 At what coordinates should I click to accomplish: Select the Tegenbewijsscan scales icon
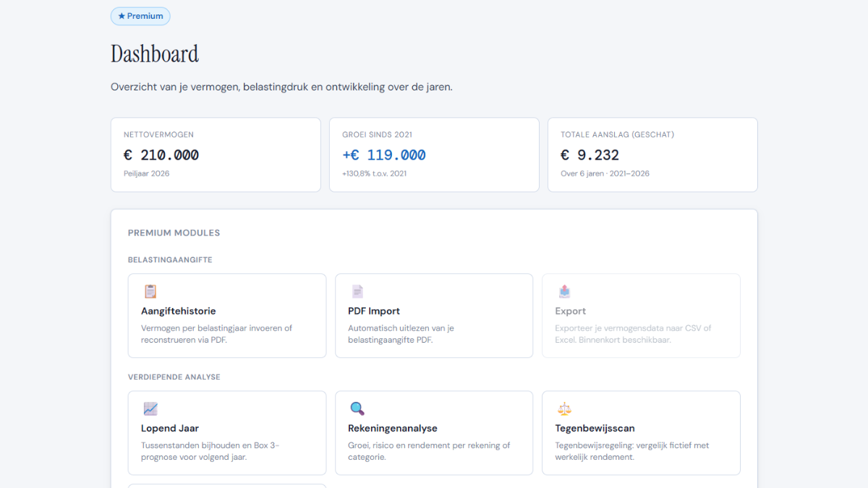(564, 408)
